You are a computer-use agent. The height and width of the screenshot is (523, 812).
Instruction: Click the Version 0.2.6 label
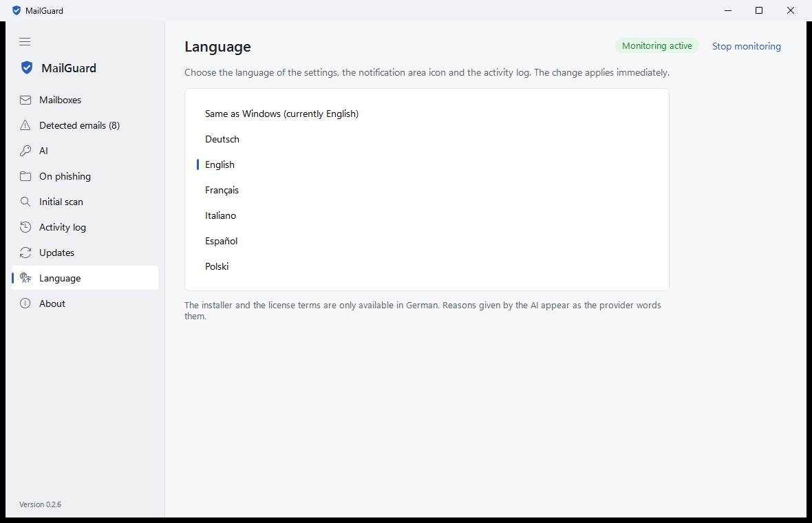[x=40, y=504]
